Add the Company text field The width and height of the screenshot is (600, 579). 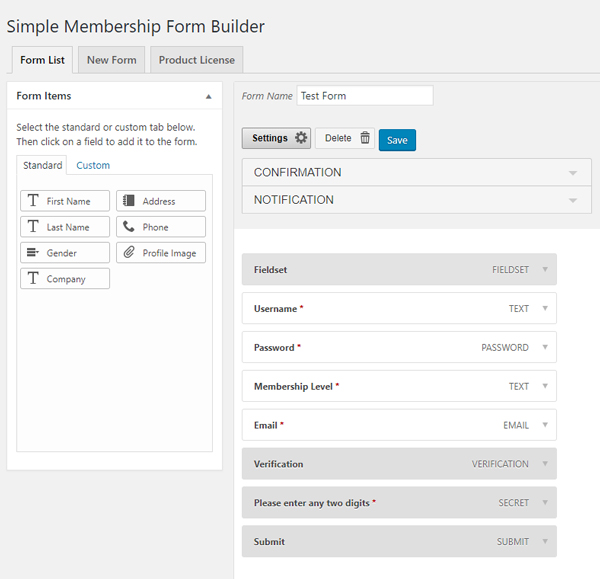(x=65, y=279)
